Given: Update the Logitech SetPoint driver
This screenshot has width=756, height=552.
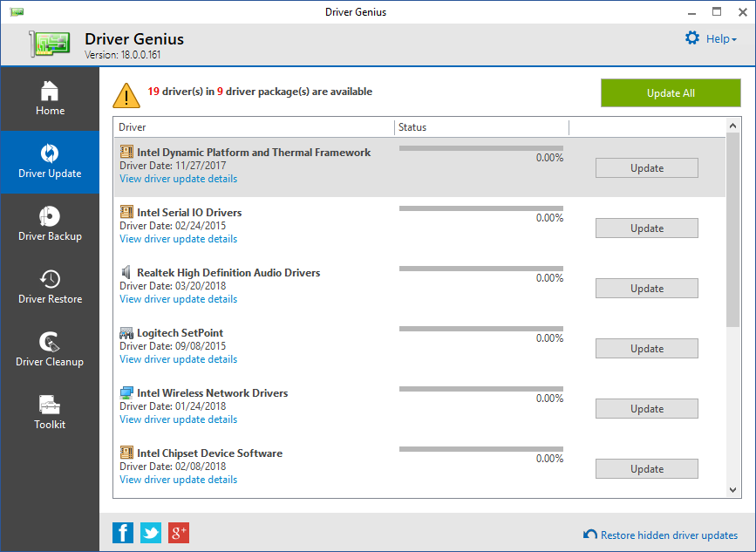Looking at the screenshot, I should (646, 349).
